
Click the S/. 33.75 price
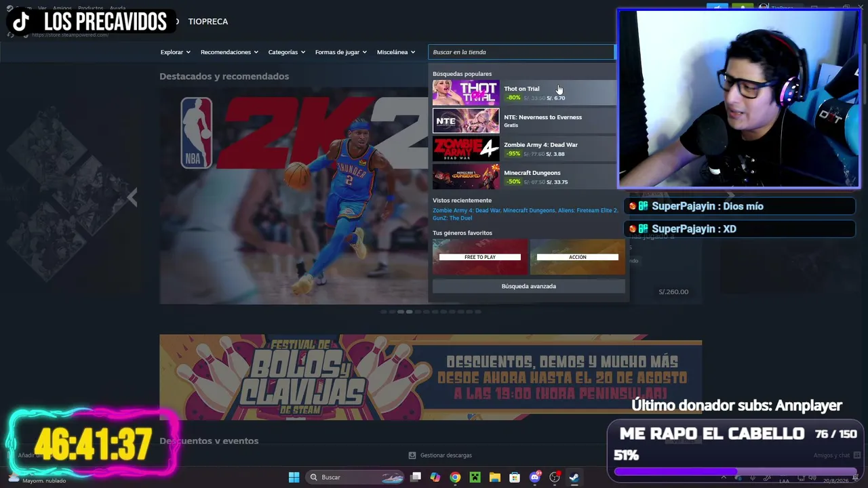557,182
